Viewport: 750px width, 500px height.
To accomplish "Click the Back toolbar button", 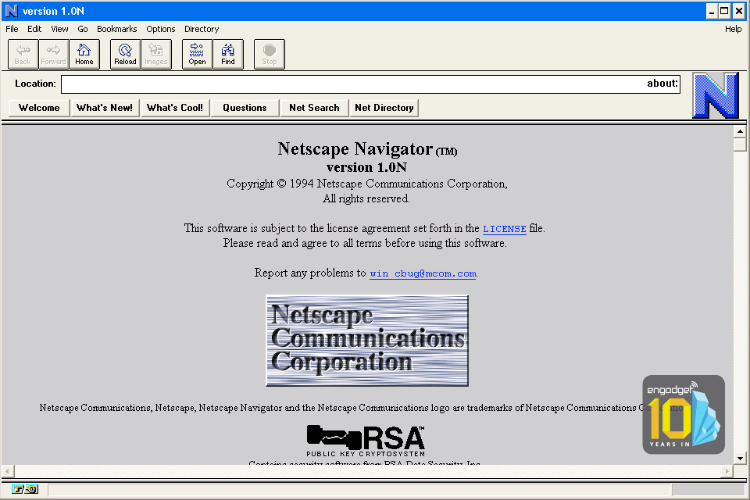I will [x=23, y=54].
